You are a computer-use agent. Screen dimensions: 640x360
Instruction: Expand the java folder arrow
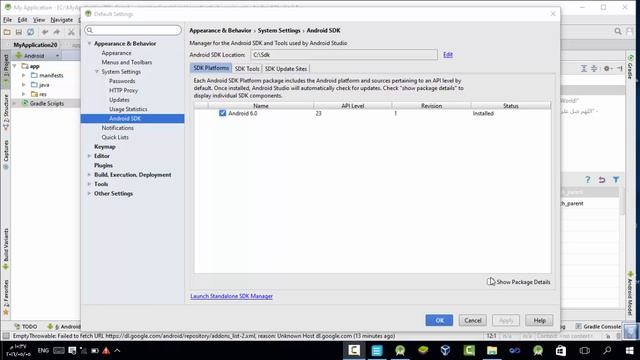(x=24, y=84)
